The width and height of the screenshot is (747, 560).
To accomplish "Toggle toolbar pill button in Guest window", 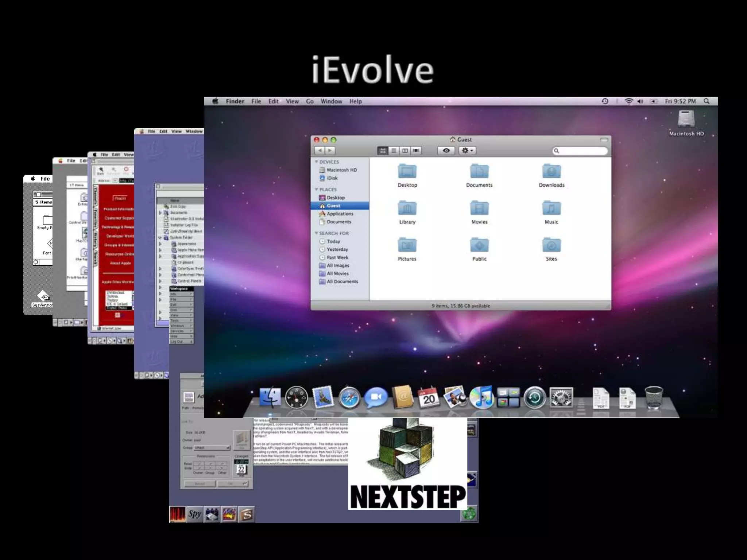I will (x=604, y=140).
